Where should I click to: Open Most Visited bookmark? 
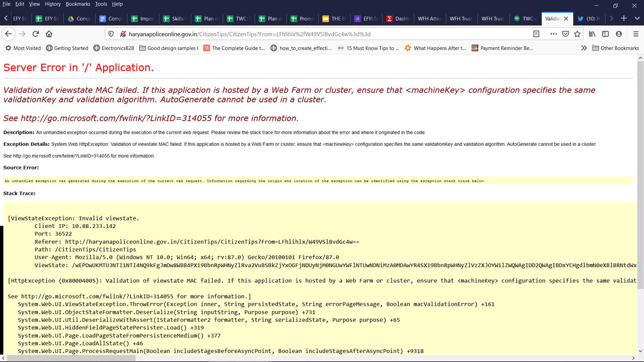23,48
